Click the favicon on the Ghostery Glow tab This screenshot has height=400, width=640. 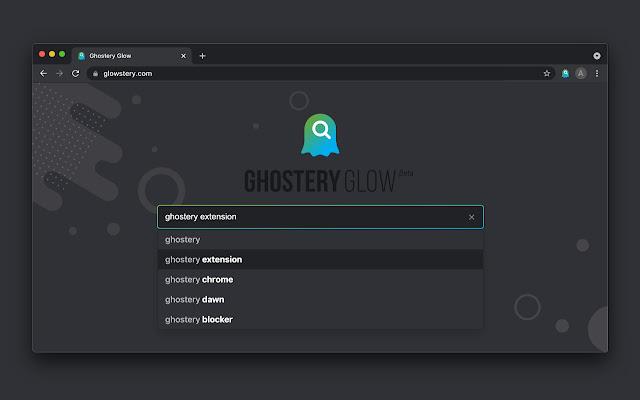81,56
